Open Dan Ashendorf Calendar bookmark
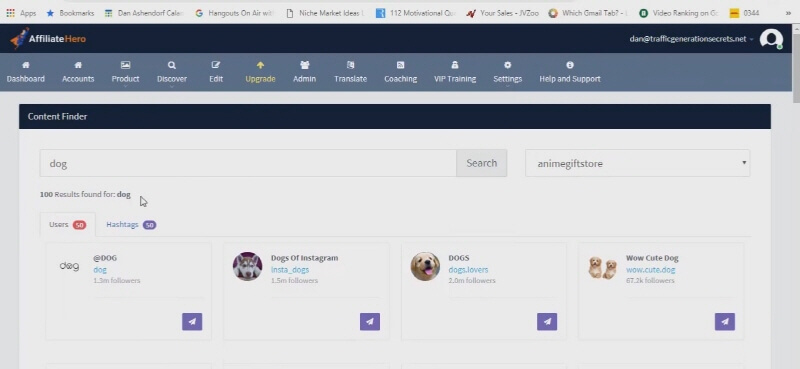This screenshot has height=369, width=800. pos(144,13)
